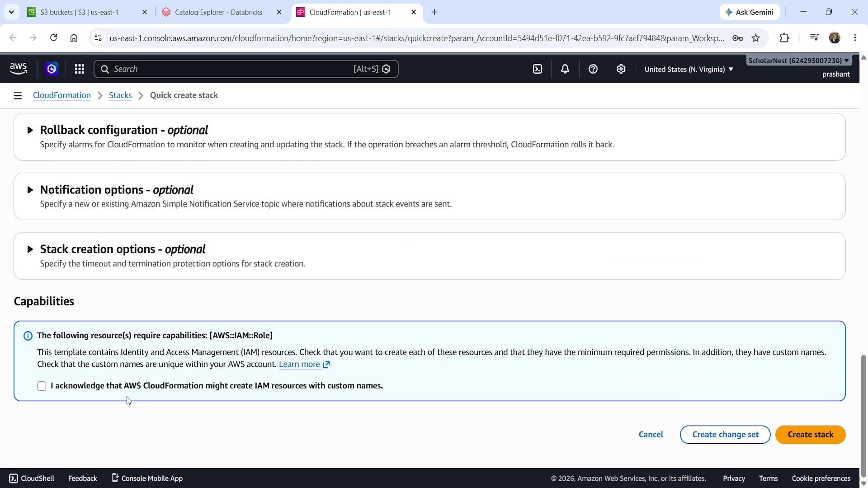Open the Amazon Q assistant icon
This screenshot has width=868, height=488.
click(x=52, y=69)
